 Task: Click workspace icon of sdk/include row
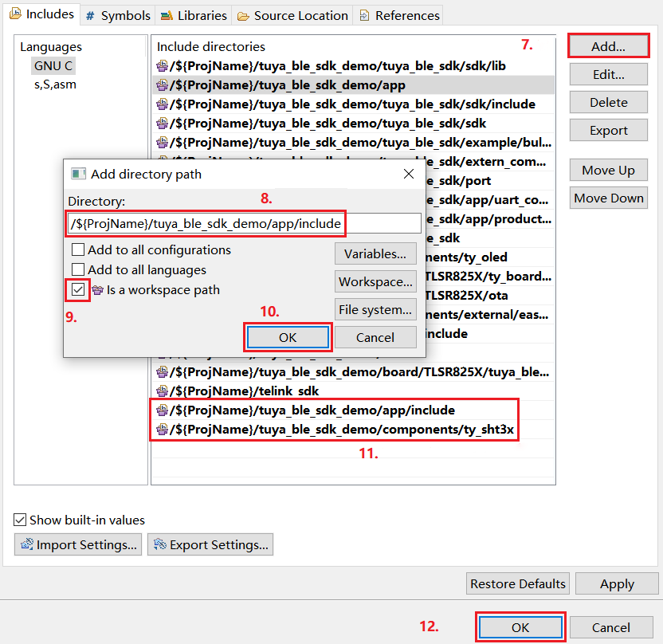point(162,104)
